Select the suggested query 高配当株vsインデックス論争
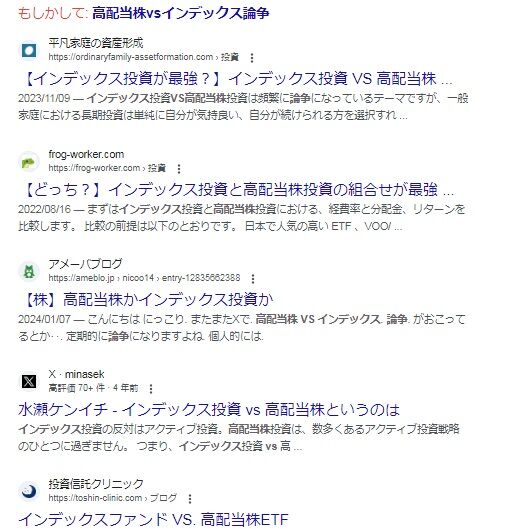This screenshot has height=529, width=508. click(180, 13)
